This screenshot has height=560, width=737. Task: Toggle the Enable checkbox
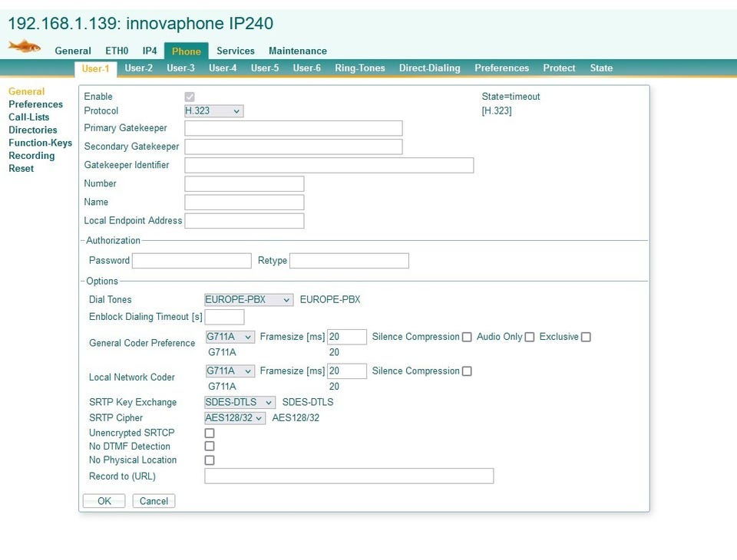[190, 97]
